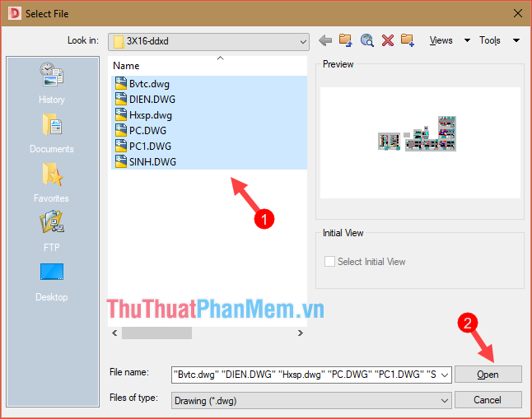The width and height of the screenshot is (532, 419).
Task: Expand the File name dropdown list
Action: click(445, 375)
